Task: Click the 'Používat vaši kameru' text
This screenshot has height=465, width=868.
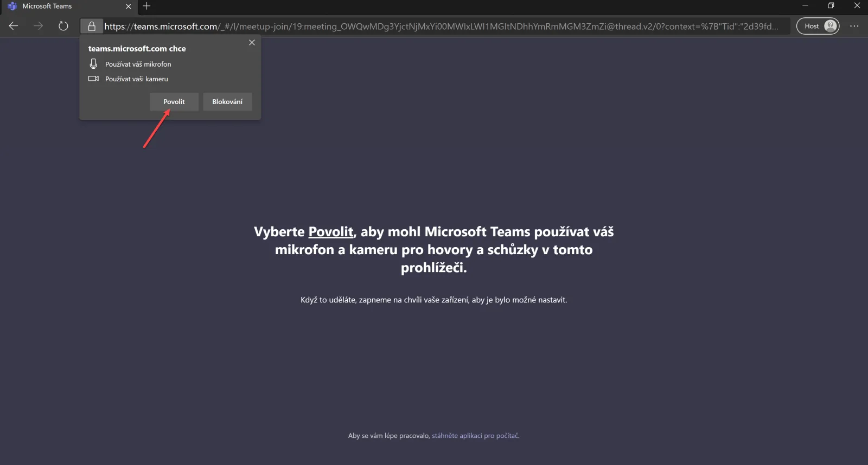Action: [x=137, y=79]
